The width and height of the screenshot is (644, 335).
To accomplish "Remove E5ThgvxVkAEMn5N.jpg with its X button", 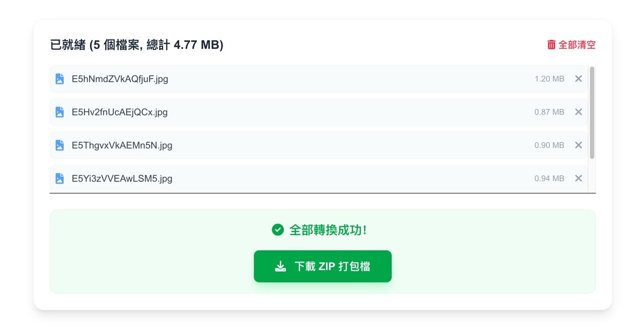I will click(x=579, y=145).
